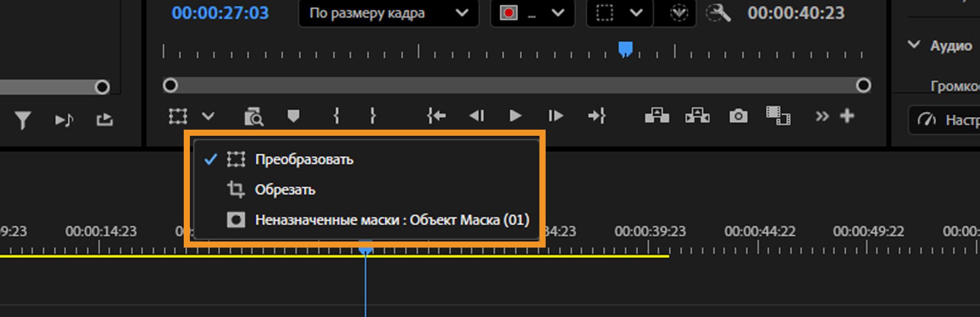
Task: Step back one frame
Action: (476, 116)
